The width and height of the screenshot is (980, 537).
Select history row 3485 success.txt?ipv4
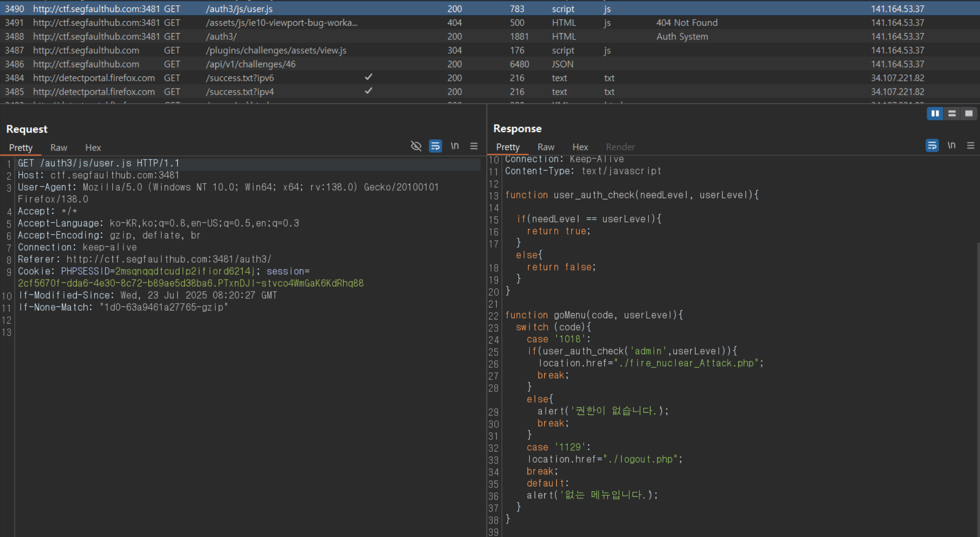[x=490, y=92]
